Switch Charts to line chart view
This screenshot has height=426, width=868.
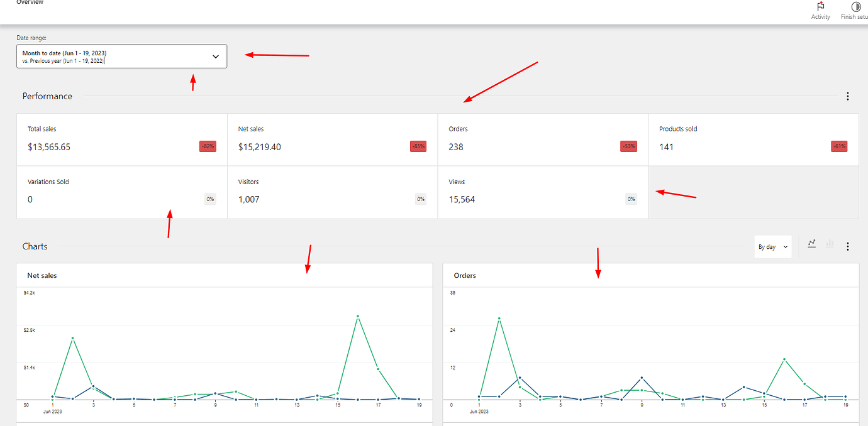click(x=811, y=243)
